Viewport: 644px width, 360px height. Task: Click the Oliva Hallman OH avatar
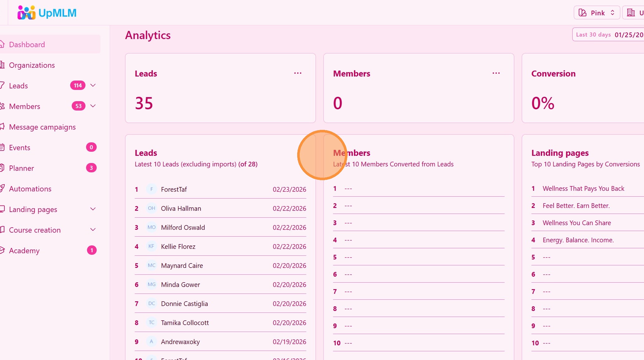click(x=152, y=208)
